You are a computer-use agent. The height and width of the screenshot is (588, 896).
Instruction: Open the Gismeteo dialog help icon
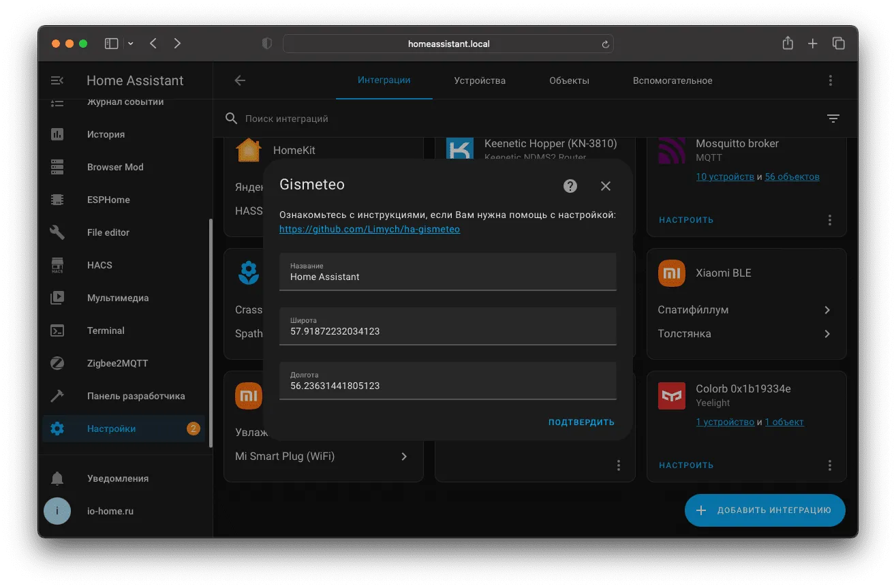pos(570,186)
